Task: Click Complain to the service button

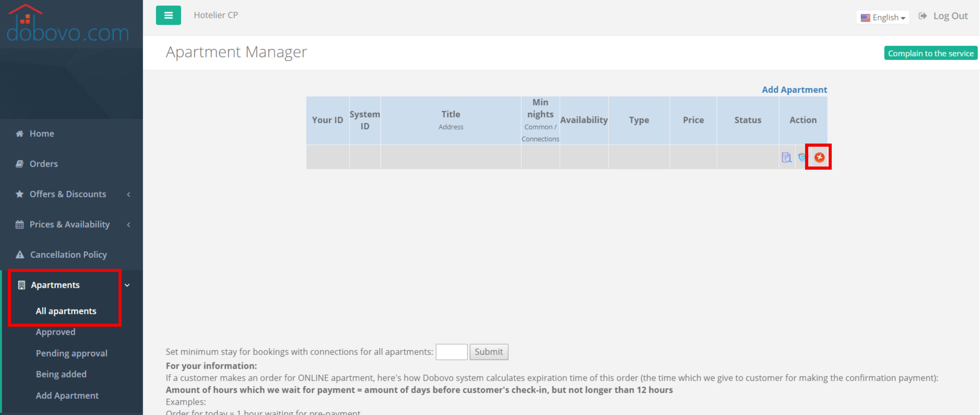Action: (930, 53)
